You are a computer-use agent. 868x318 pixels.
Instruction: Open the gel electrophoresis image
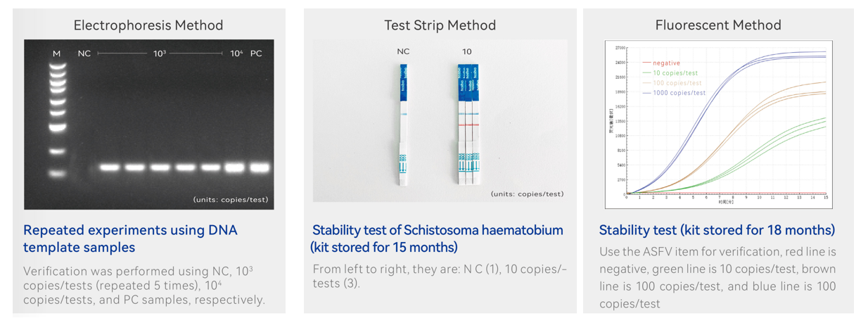(148, 125)
